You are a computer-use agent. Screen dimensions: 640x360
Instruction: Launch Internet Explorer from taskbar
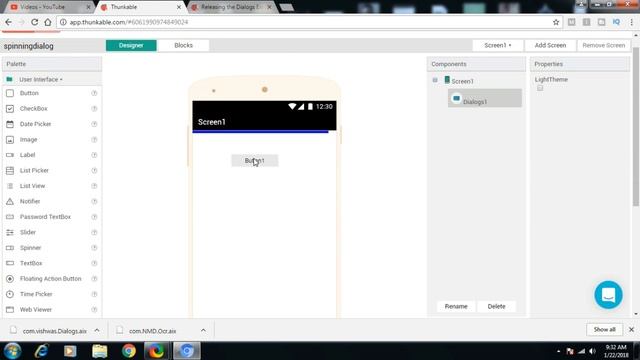coord(42,351)
